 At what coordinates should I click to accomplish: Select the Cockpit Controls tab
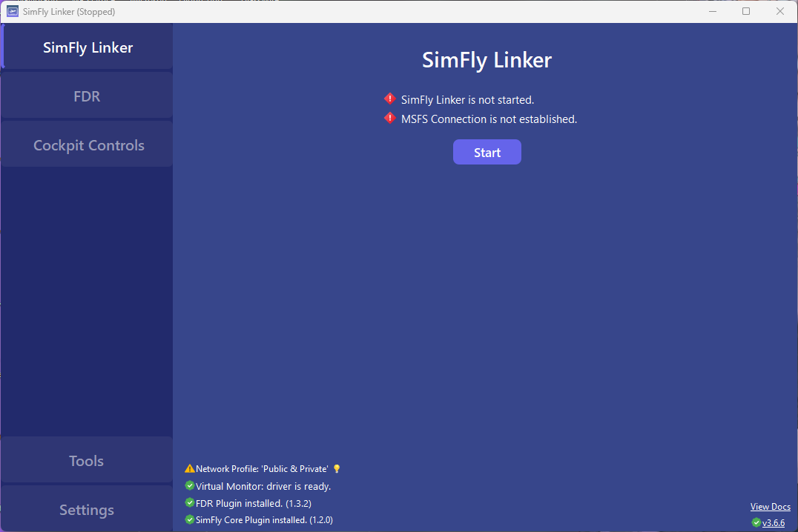point(88,145)
